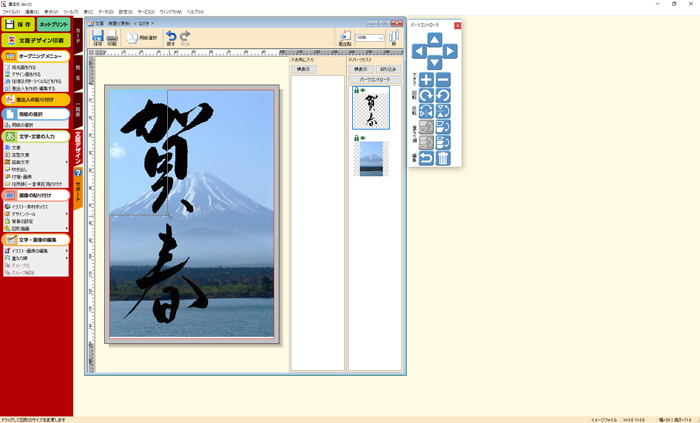Screen dimensions: 700x423
Task: Delete the part with the trash icon
Action: click(443, 158)
